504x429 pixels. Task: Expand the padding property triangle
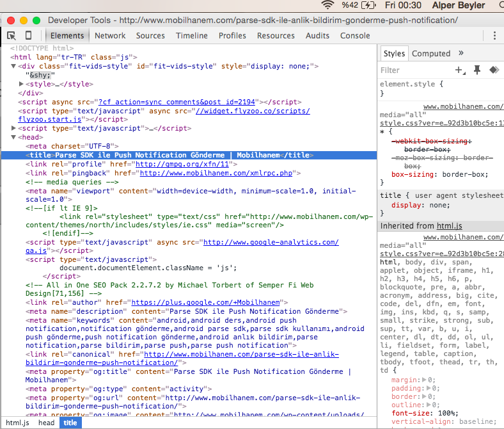click(428, 388)
